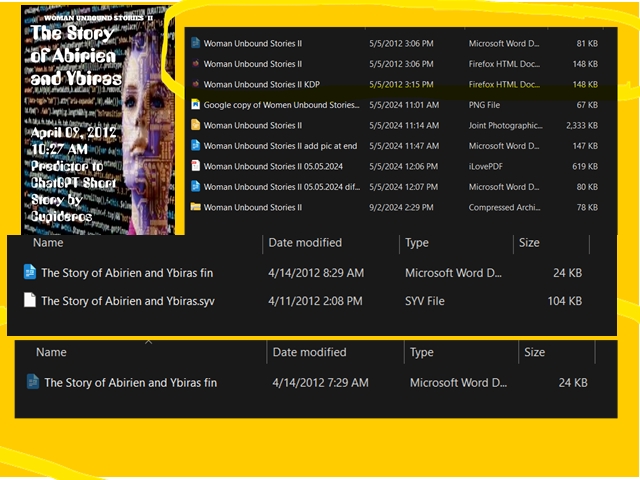Screen dimensions: 640x480
Task: Click the Name header above the 7:29 AM file
Action: (51, 352)
